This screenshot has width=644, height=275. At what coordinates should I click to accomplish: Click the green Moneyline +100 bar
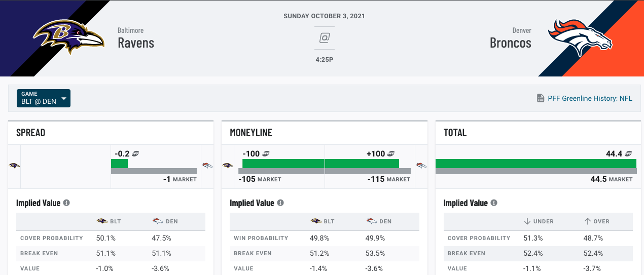[x=362, y=164]
